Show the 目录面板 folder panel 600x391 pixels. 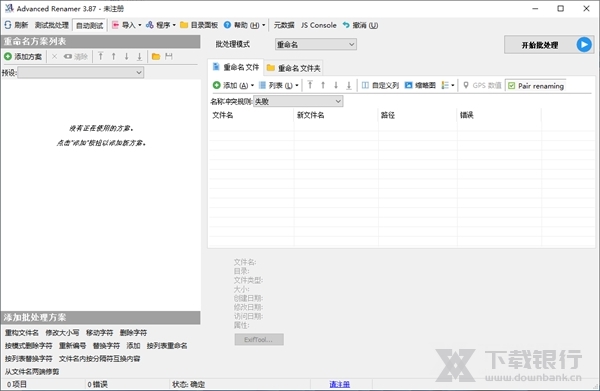point(199,25)
